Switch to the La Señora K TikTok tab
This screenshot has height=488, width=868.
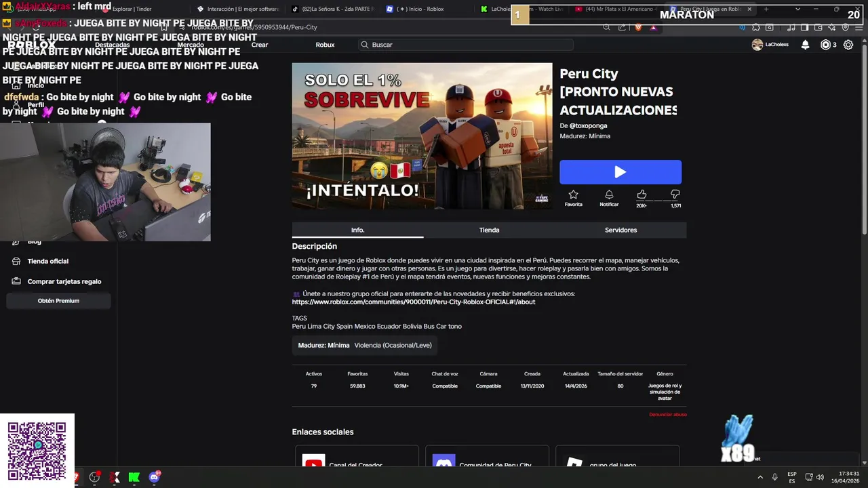[x=332, y=9]
